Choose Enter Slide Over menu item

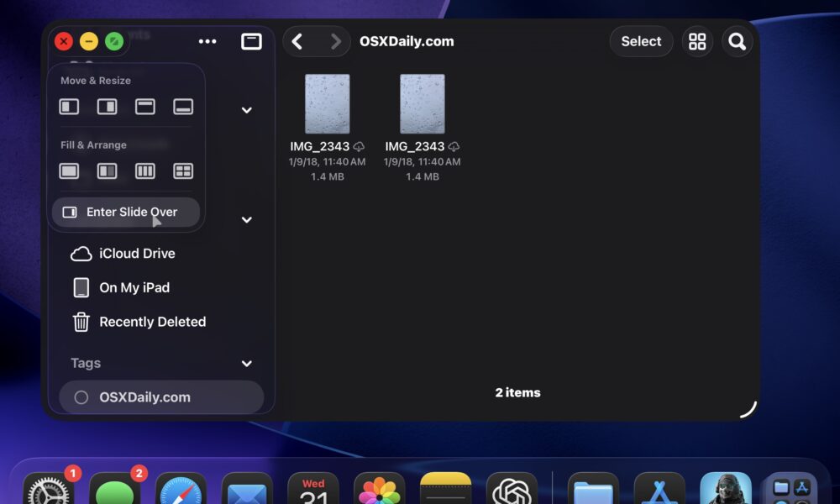coord(126,213)
